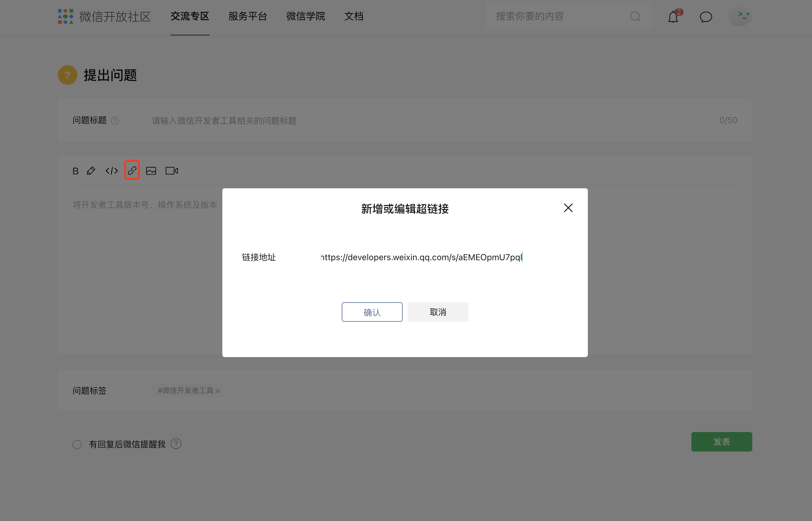Screen dimensions: 812x521
Task: Select the highlight pen tool icon
Action: [x=91, y=171]
